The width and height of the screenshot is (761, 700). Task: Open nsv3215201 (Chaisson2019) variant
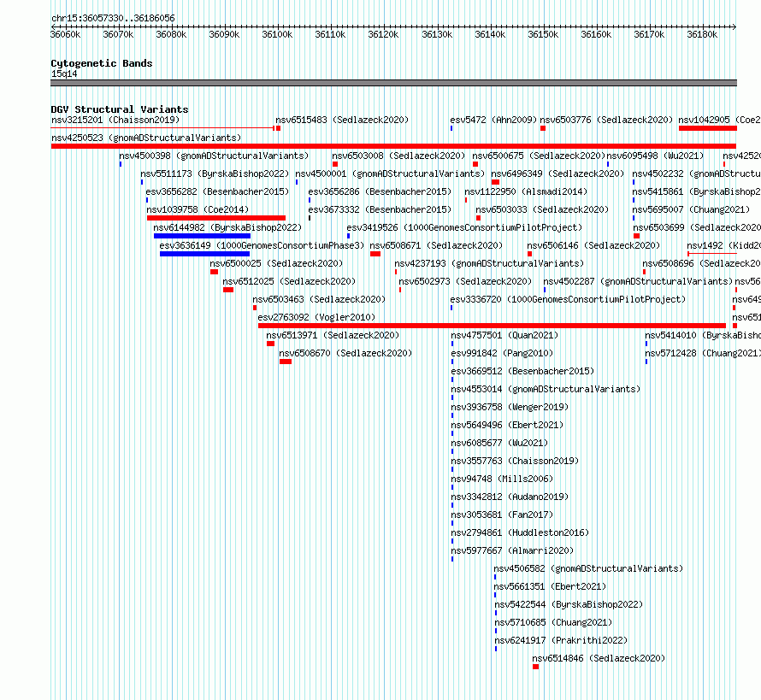click(115, 120)
